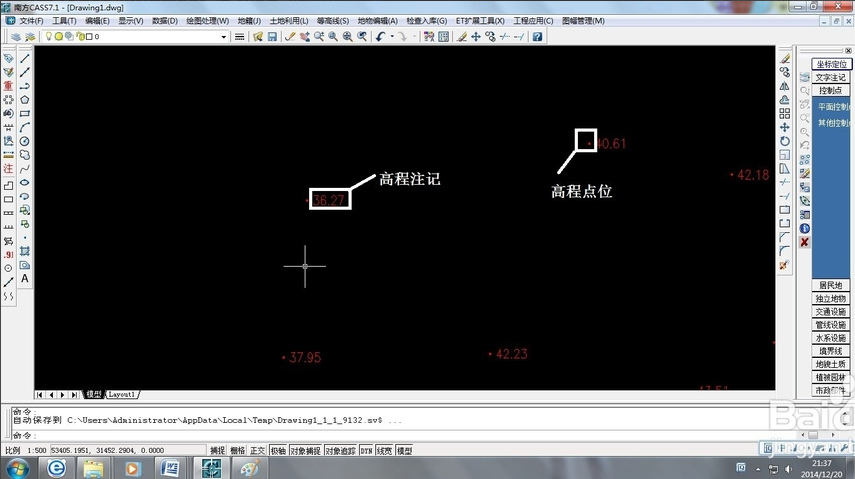Screen dimensions: 855x479
Task: Select the Revision Cloud tool
Action: 25,155
